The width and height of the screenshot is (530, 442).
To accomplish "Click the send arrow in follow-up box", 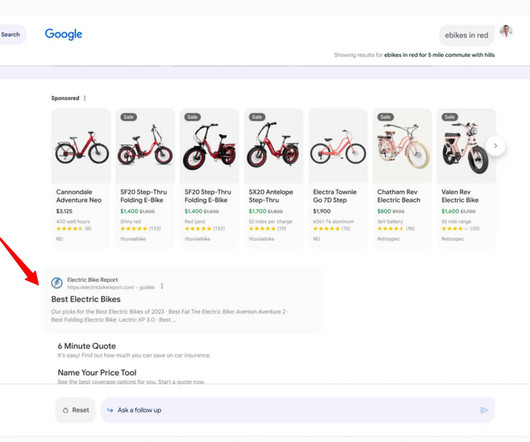I will tap(484, 410).
